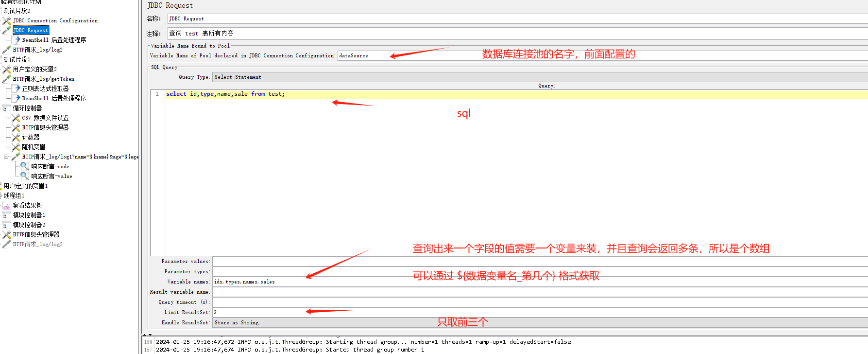Select the 线程组1 thread group node
The image size is (868, 354).
tap(14, 195)
